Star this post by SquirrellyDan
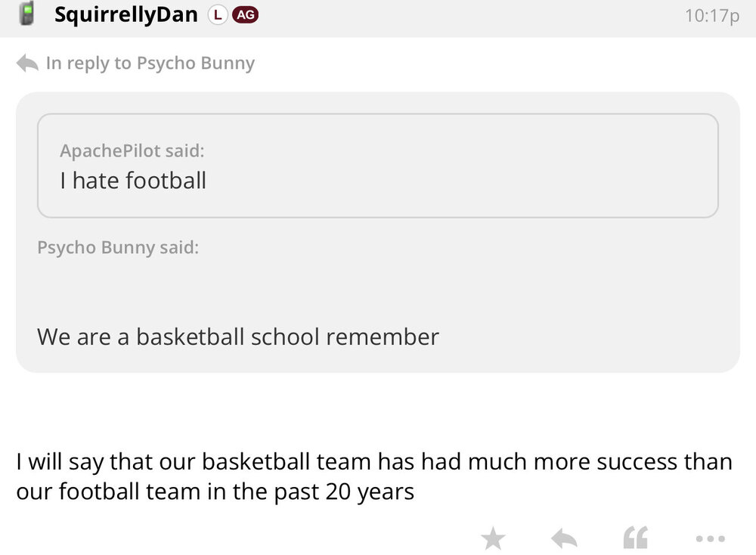The image size is (756, 555). tap(493, 538)
